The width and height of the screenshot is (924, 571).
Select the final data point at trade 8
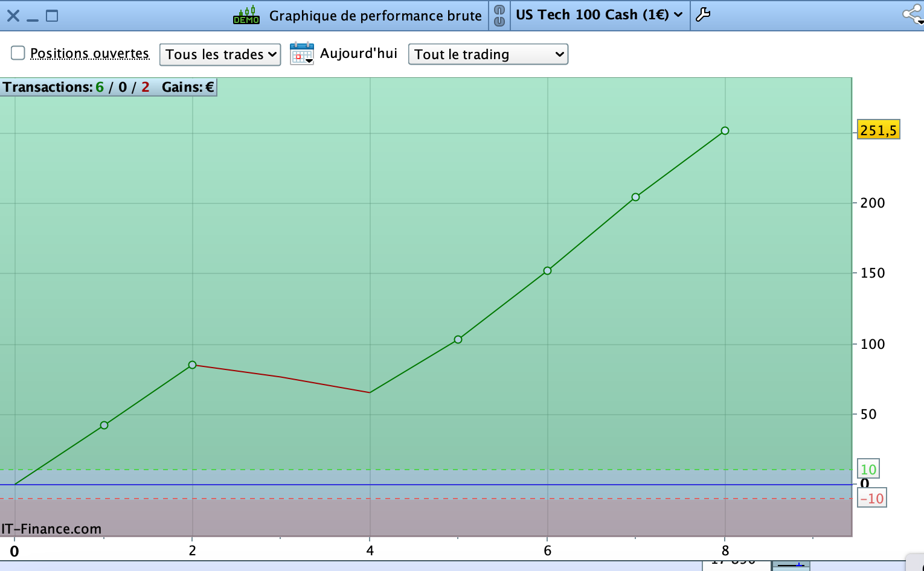[725, 130]
